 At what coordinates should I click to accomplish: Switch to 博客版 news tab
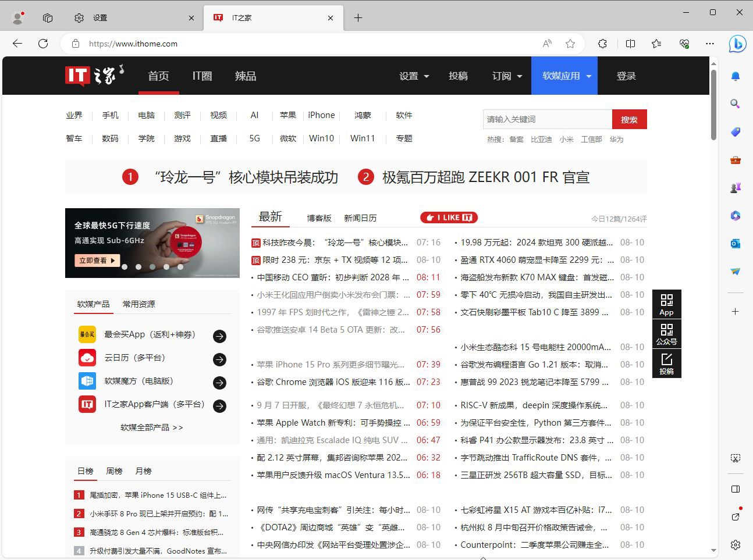point(319,218)
